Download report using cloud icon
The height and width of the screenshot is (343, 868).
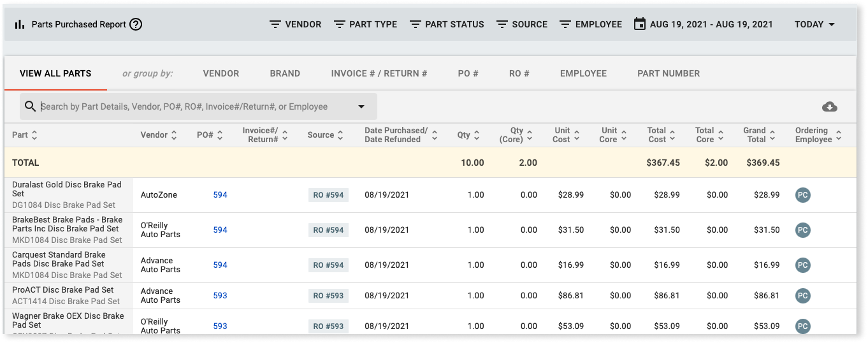point(830,106)
